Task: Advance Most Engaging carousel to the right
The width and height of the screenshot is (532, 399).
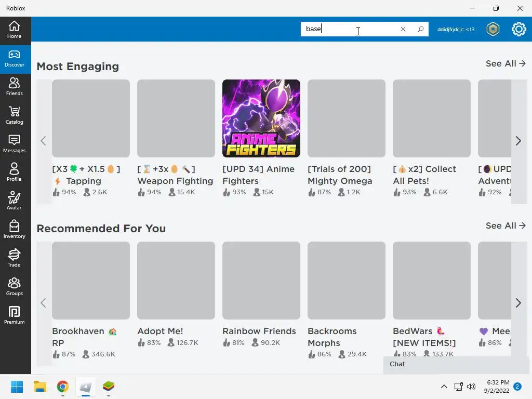Action: (518, 141)
